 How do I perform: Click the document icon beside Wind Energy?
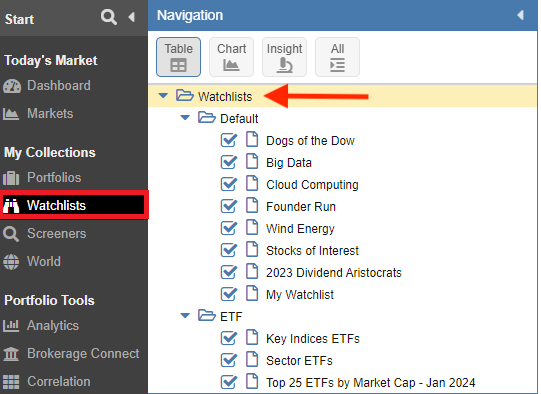tap(252, 227)
